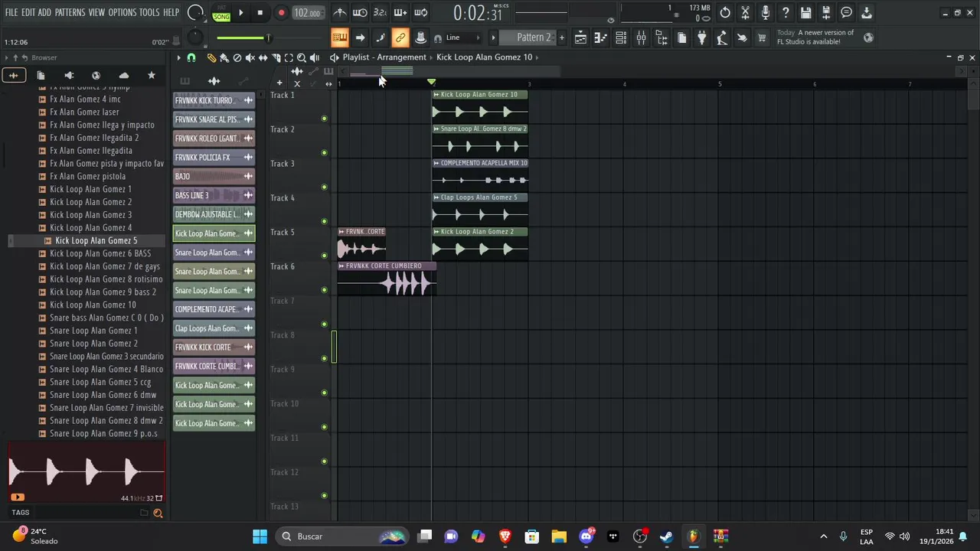Viewport: 980px width, 551px height.
Task: Open the EDIT menu
Action: (28, 12)
